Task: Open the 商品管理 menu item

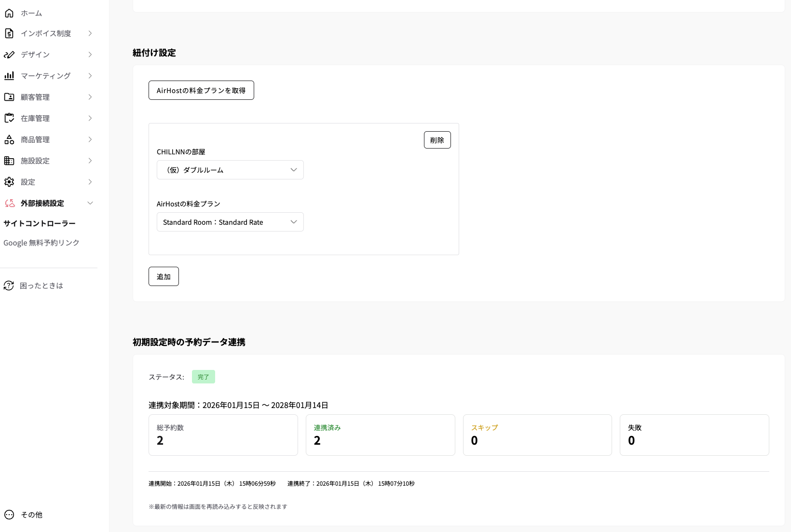Action: click(35, 139)
